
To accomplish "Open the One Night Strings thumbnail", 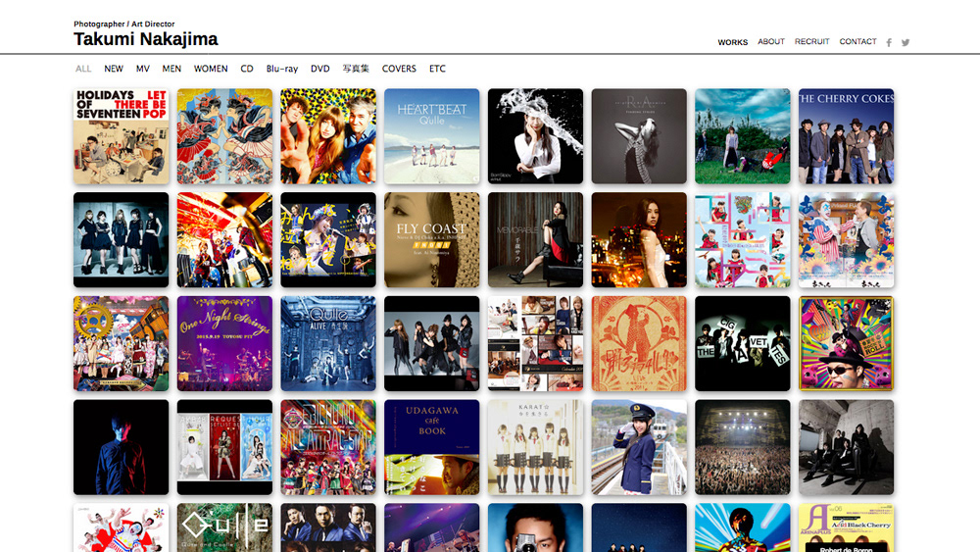I will pyautogui.click(x=225, y=344).
